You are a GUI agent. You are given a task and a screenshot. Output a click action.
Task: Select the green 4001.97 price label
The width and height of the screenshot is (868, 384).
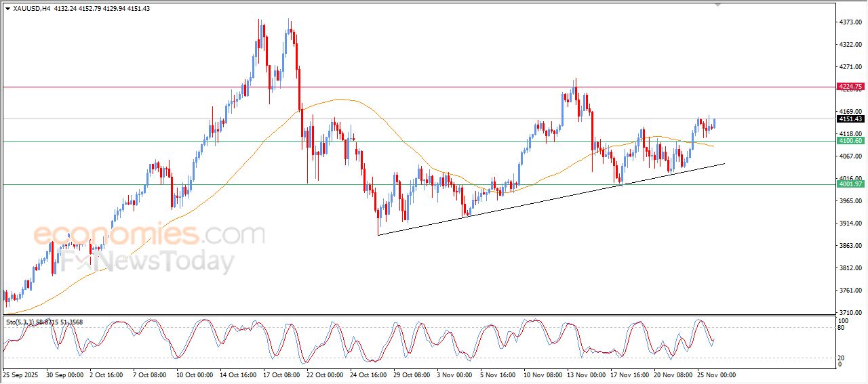coord(850,184)
